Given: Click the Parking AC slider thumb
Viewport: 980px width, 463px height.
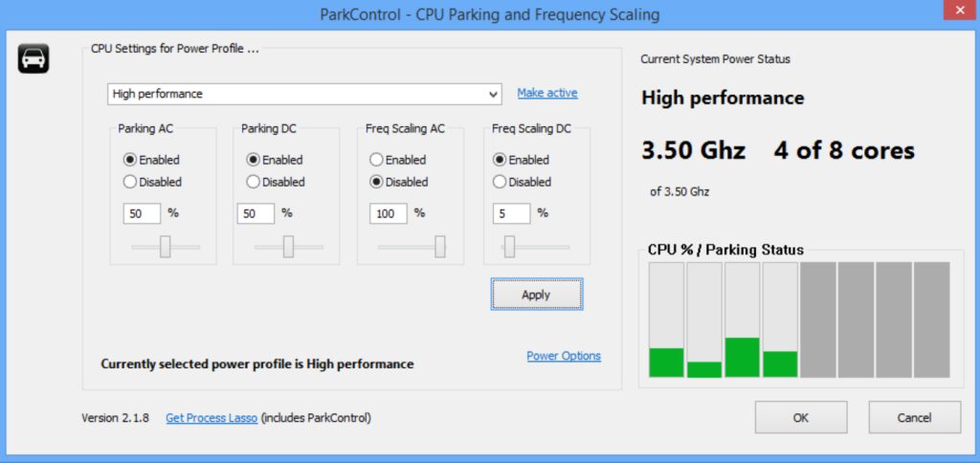Looking at the screenshot, I should point(165,247).
